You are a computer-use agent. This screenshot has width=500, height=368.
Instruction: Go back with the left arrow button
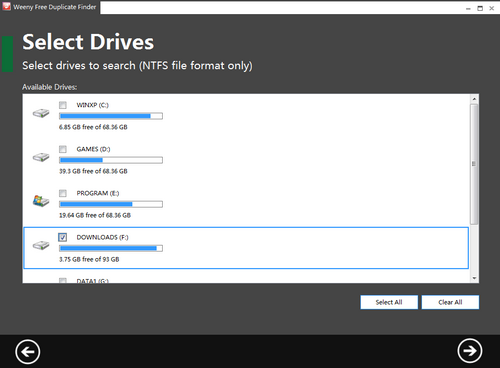28,352
